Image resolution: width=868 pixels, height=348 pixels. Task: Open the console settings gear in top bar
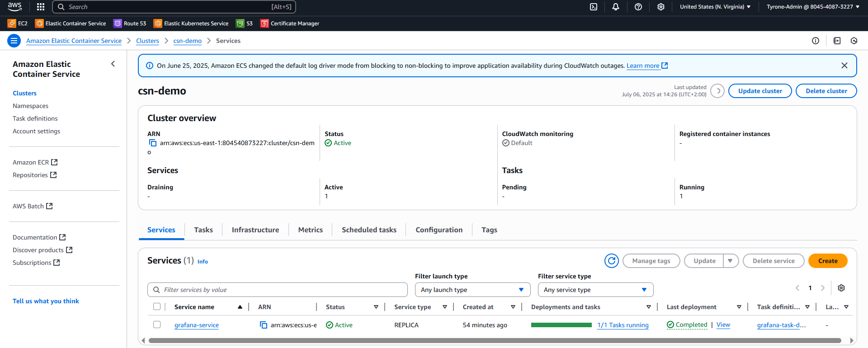click(x=661, y=7)
